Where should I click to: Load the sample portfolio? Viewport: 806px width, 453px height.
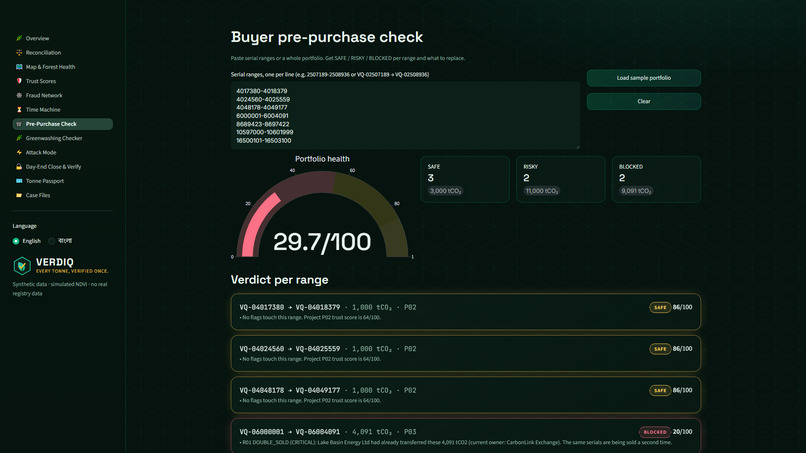(644, 78)
